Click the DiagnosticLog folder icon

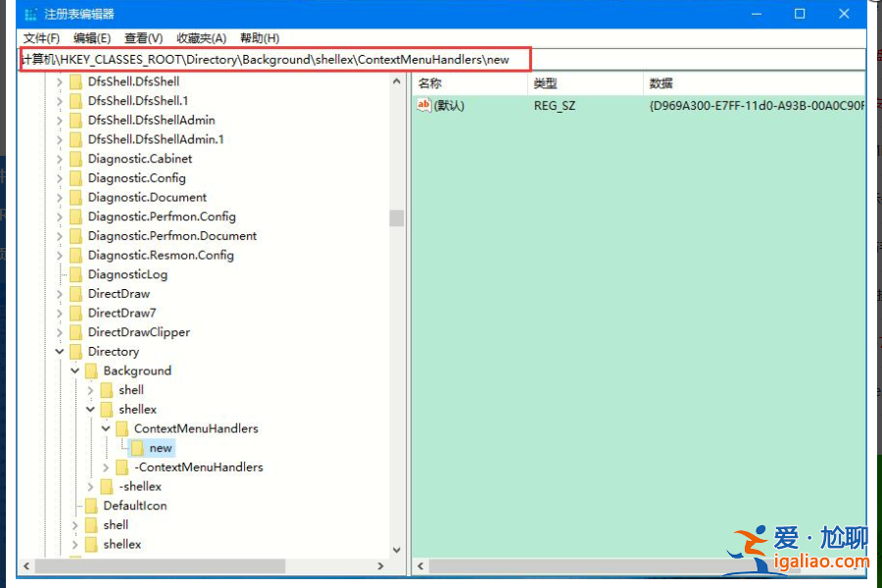(x=75, y=274)
